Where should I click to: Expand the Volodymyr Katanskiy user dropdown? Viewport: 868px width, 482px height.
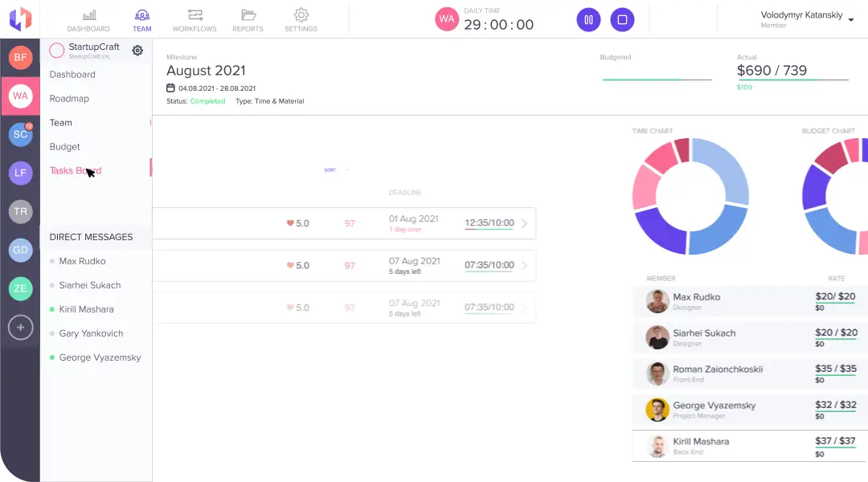pyautogui.click(x=850, y=19)
